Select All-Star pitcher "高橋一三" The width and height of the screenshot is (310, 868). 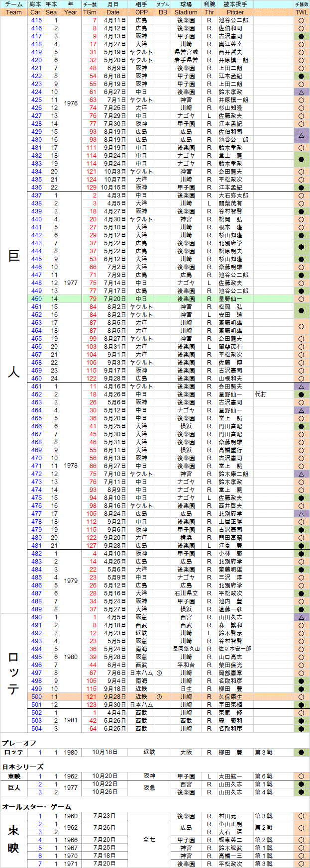230,856
